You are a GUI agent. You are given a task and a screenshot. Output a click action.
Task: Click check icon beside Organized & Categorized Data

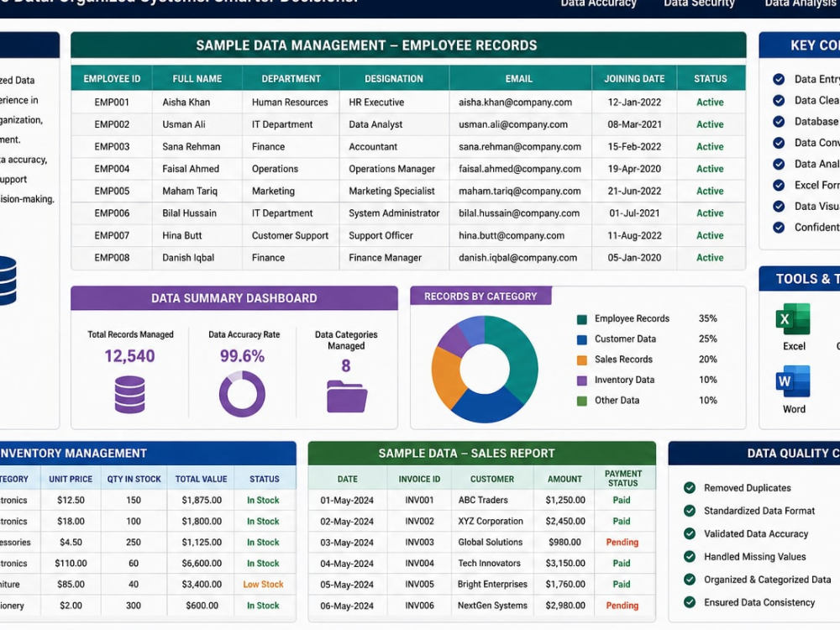pyautogui.click(x=690, y=580)
